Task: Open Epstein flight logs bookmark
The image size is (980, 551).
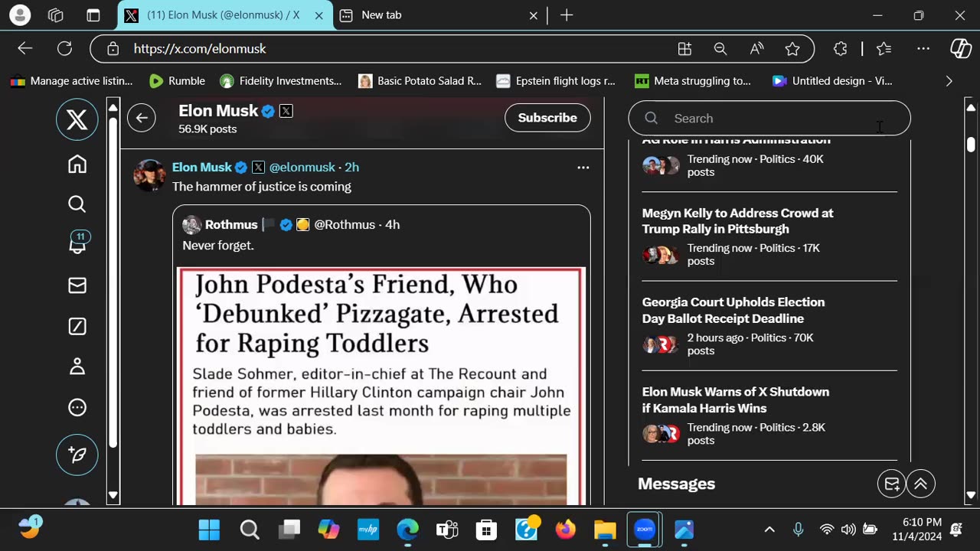Action: point(556,81)
